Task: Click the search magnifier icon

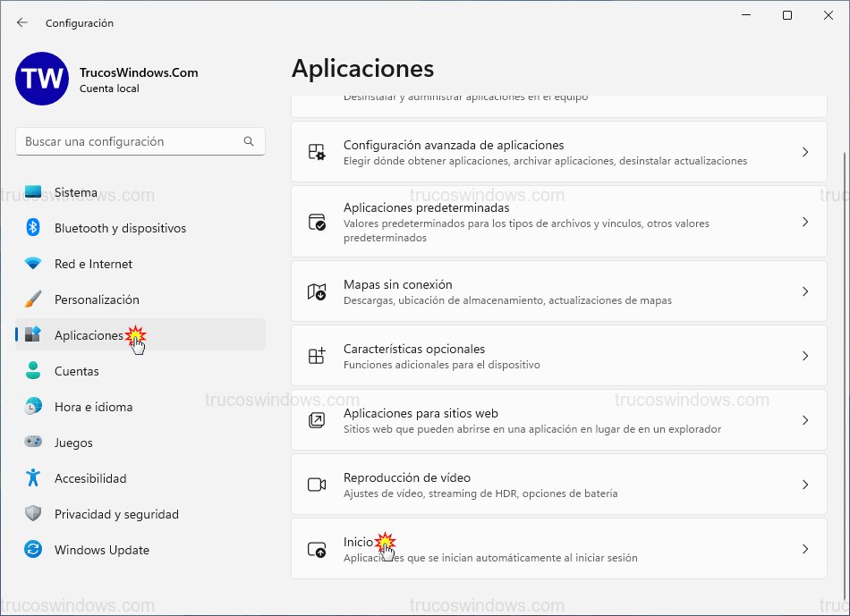Action: click(x=249, y=141)
